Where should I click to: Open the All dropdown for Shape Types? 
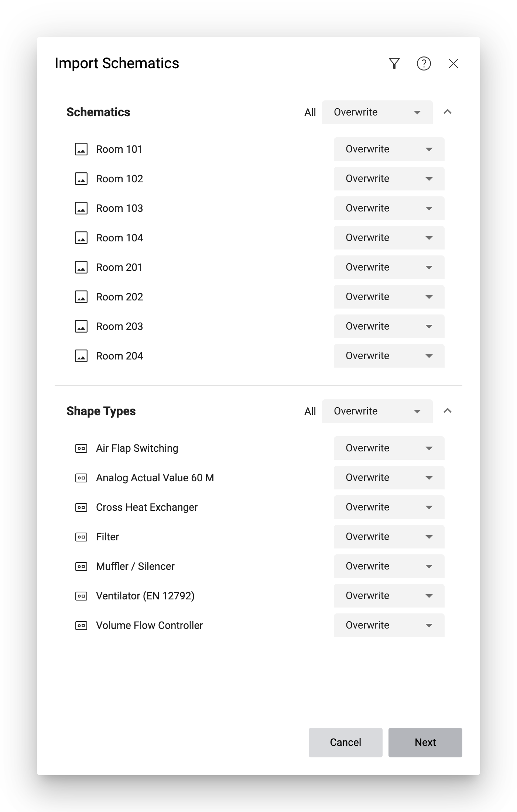click(x=377, y=411)
